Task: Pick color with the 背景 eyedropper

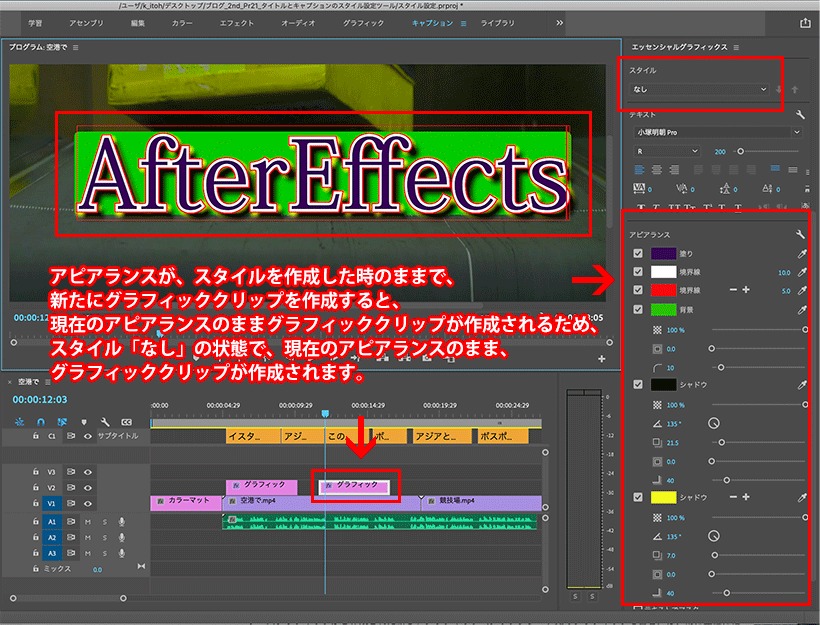Action: pos(802,310)
